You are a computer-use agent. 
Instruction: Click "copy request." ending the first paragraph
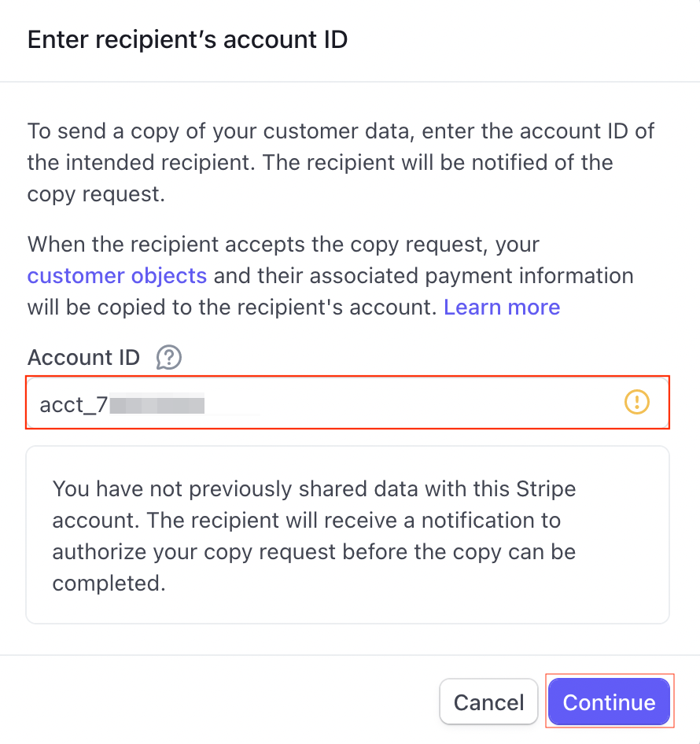click(96, 193)
